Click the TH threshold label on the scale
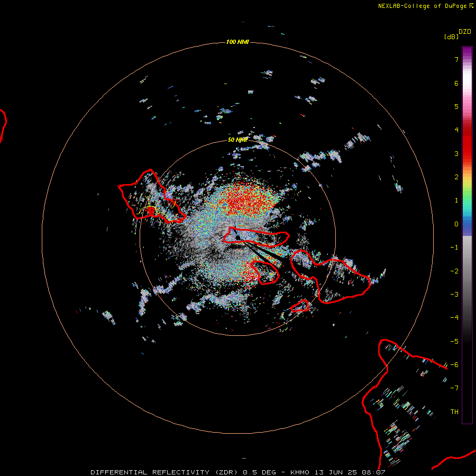 (454, 412)
